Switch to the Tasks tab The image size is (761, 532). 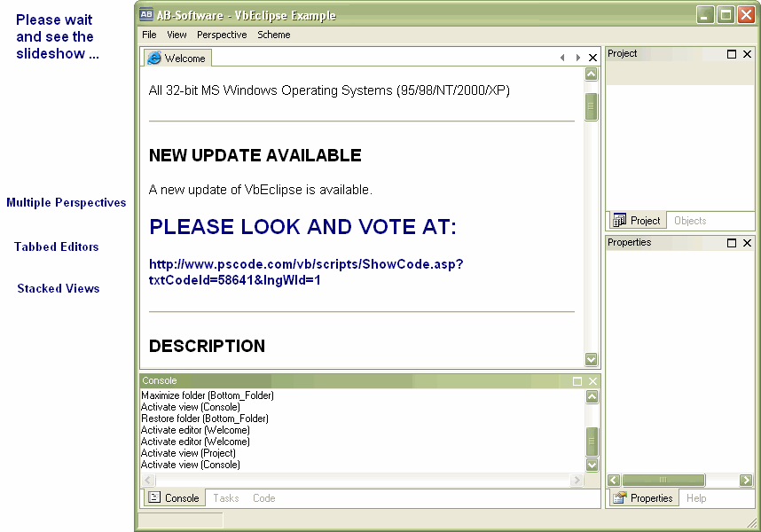click(225, 498)
